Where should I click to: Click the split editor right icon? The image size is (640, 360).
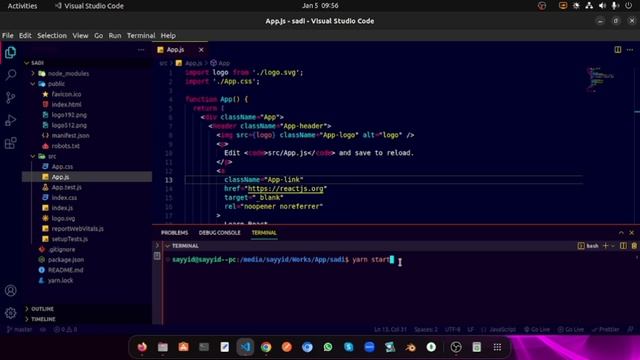618,50
